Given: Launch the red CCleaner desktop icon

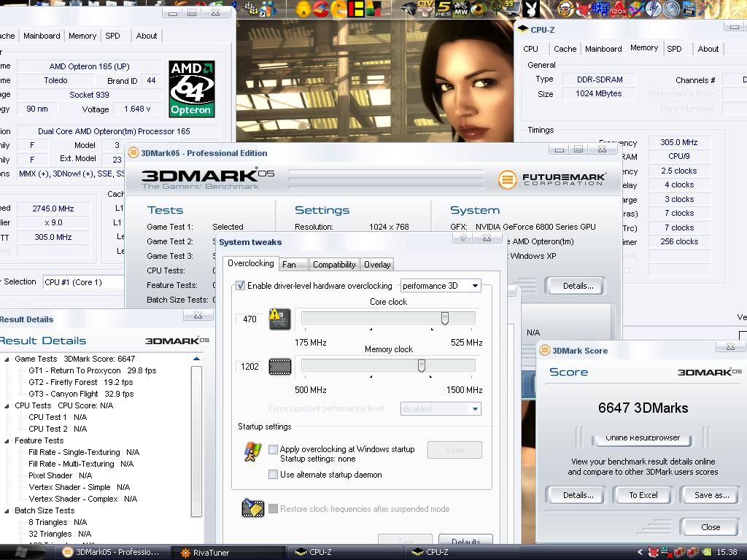Looking at the screenshot, I should click(321, 9).
